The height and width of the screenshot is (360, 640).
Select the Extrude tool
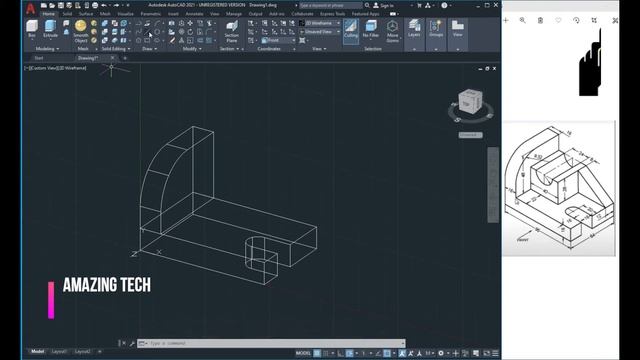point(50,29)
